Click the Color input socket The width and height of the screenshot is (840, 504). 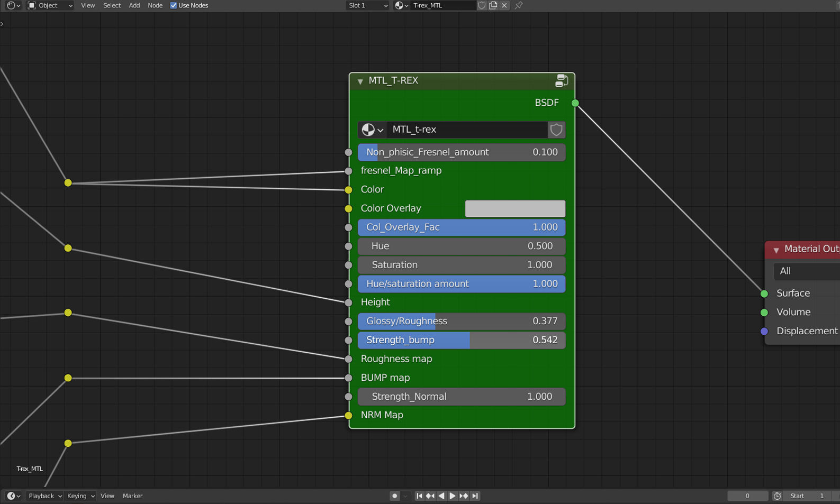pyautogui.click(x=348, y=190)
